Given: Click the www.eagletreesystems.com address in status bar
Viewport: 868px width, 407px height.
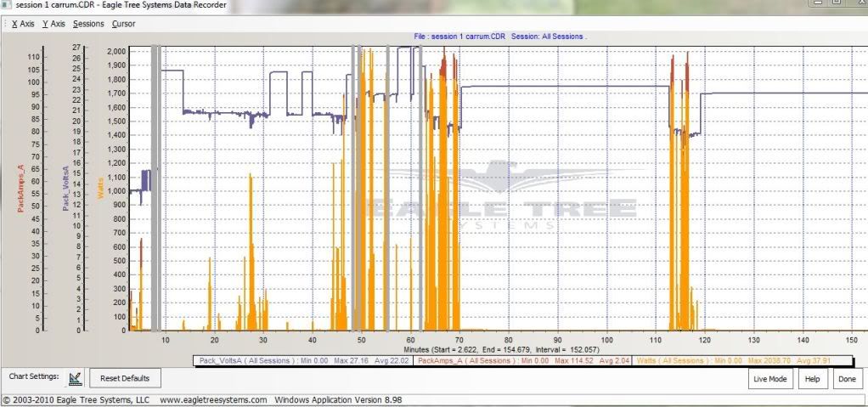Looking at the screenshot, I should [x=212, y=399].
